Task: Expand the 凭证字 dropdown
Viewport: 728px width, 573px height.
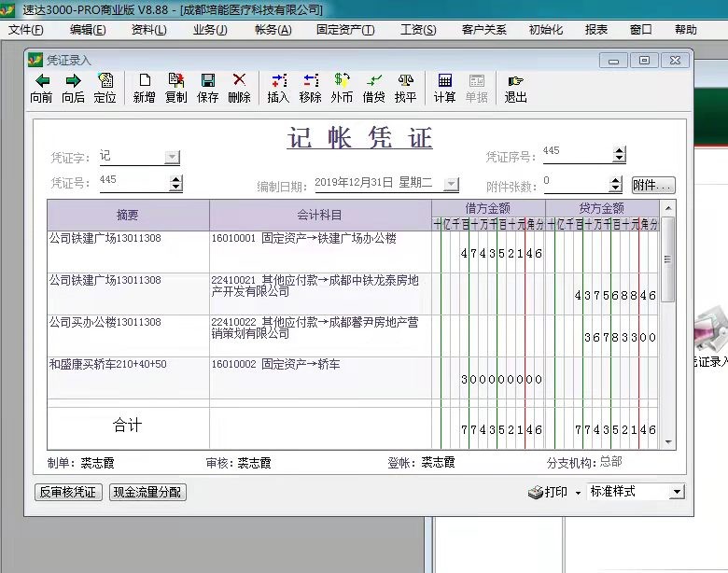Action: point(172,157)
